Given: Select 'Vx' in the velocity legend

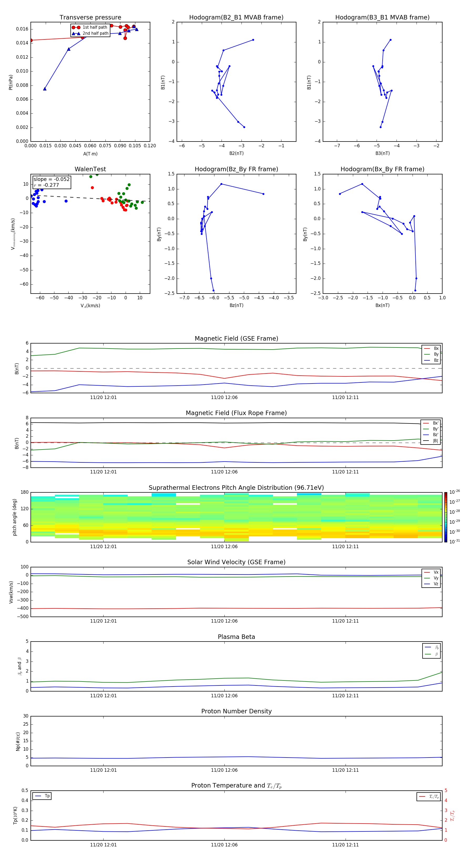Looking at the screenshot, I should pyautogui.click(x=431, y=572).
